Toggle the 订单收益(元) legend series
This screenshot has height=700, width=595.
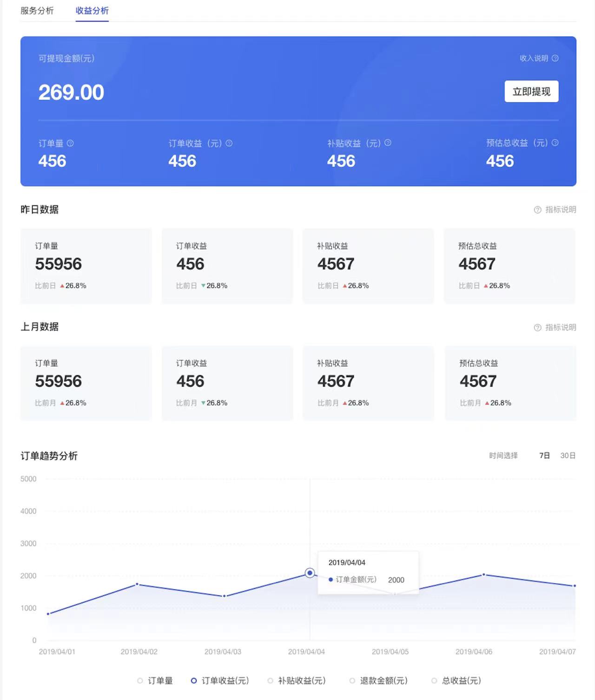tap(220, 680)
